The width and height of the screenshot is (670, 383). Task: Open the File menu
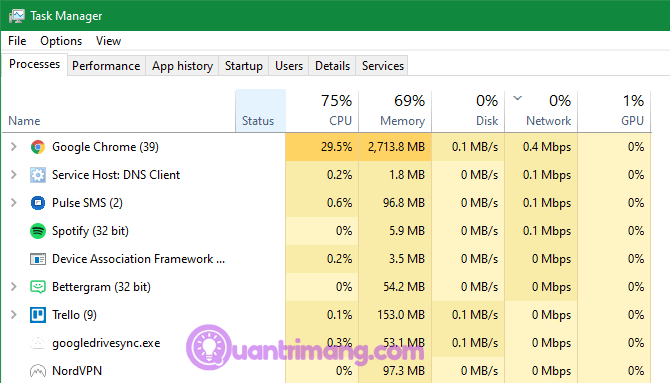click(x=17, y=41)
